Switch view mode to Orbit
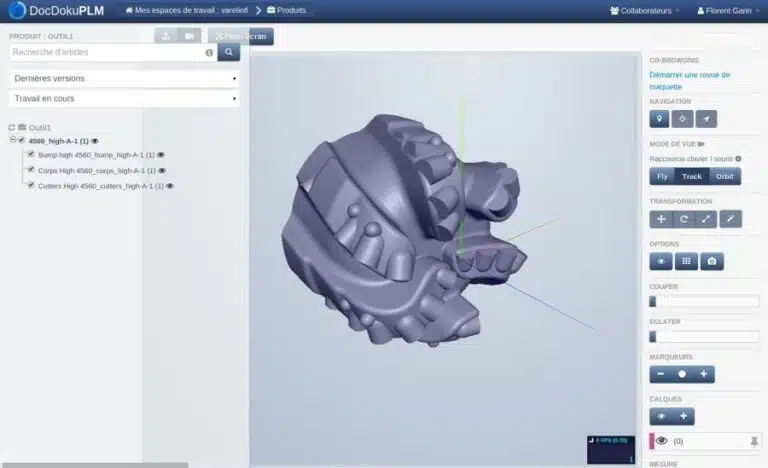Viewport: 768px width, 468px height. 725,176
